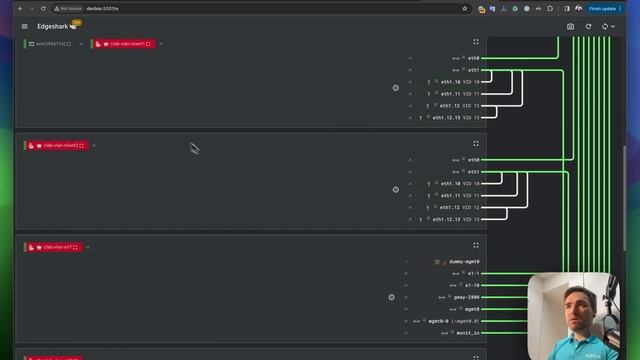Open the Edgeshark hamburger menu
Image resolution: width=640 pixels, height=360 pixels.
pyautogui.click(x=24, y=27)
